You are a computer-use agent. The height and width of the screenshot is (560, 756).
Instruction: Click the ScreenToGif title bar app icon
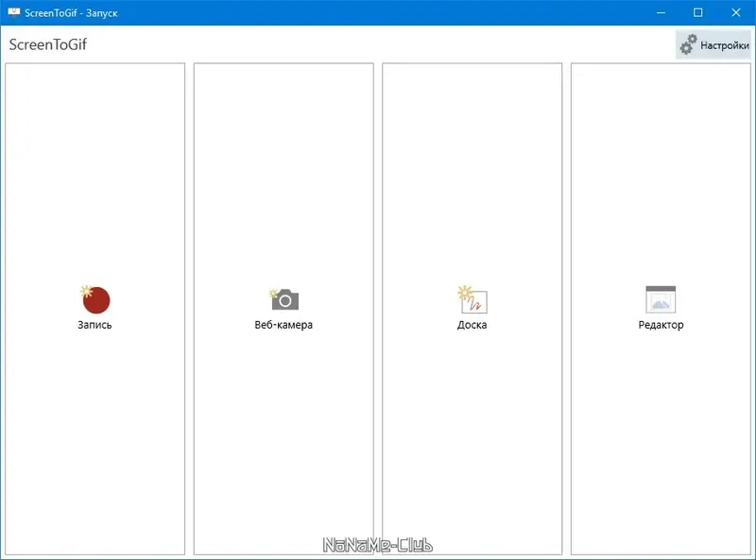[13, 12]
